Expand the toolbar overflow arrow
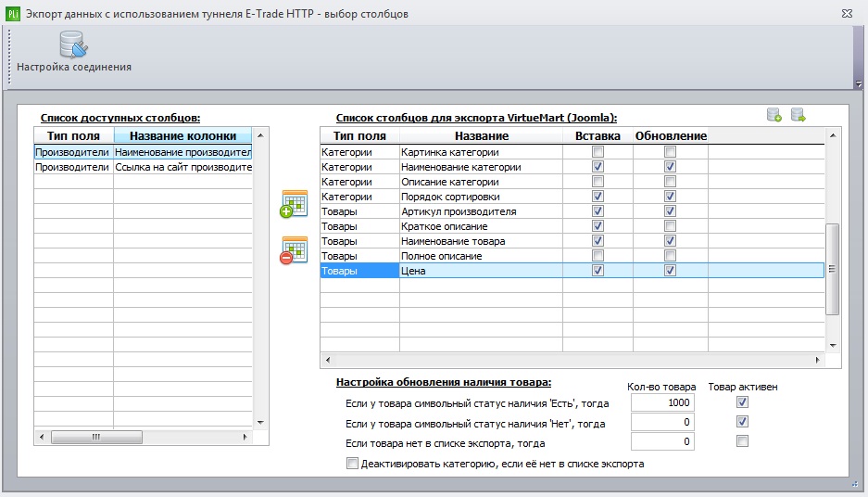Screen dimensions: 868x497 [x=859, y=84]
